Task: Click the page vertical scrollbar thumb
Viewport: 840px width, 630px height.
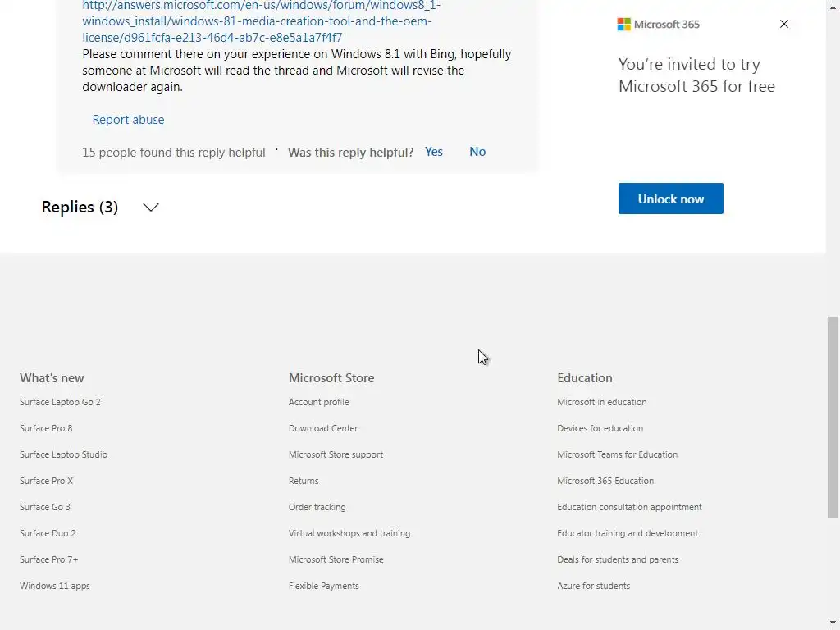Action: (x=833, y=417)
